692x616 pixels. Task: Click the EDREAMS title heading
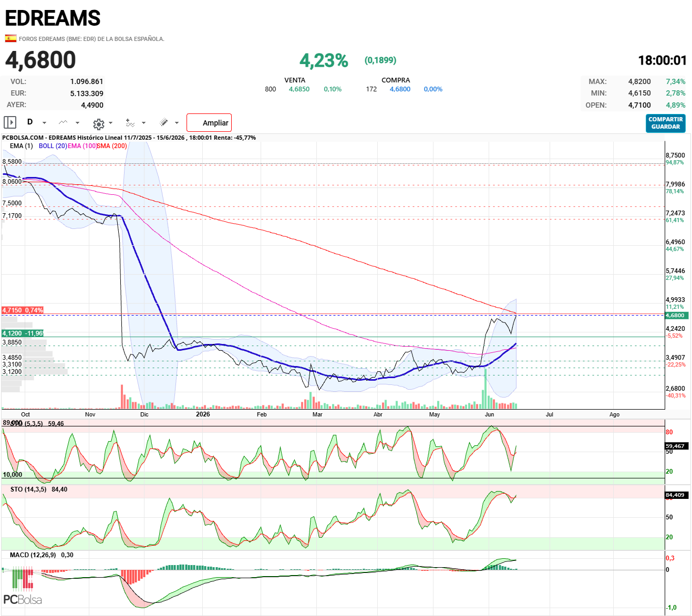pos(53,18)
